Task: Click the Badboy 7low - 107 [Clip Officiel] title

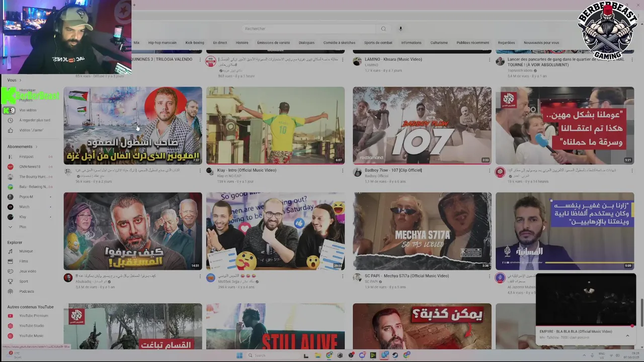Action: coord(393,170)
